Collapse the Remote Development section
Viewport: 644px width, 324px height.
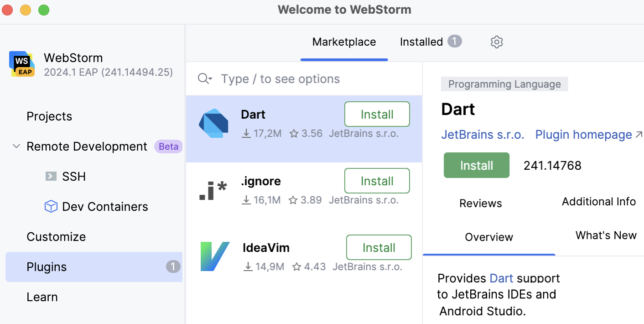[16, 146]
